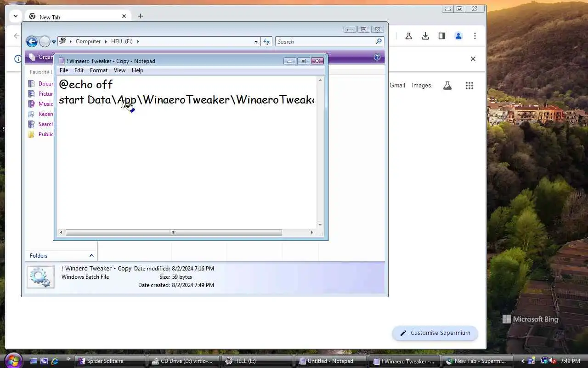The image size is (588, 368).
Task: Expand the Folders pane chevron
Action: 91,256
